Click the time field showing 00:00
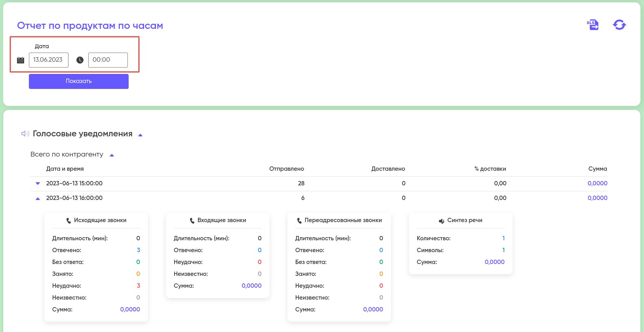This screenshot has width=644, height=332. click(108, 60)
